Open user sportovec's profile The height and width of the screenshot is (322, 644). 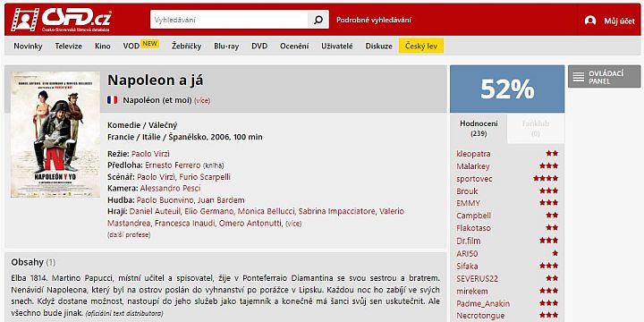click(474, 179)
